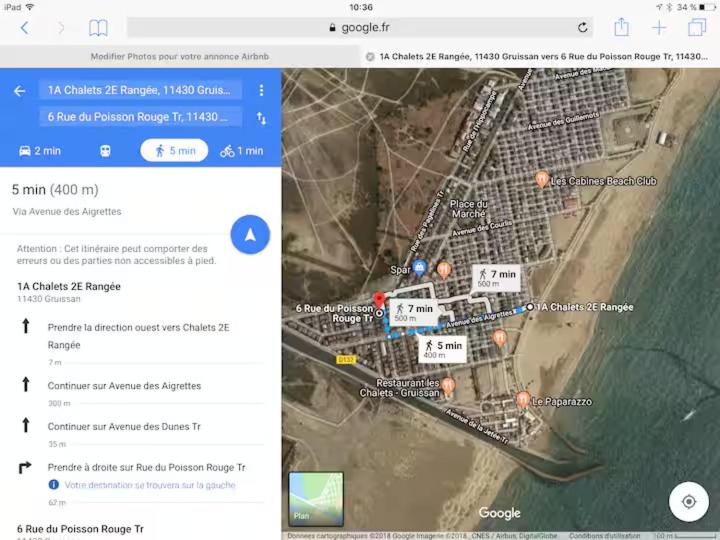Center the map on my location
The image size is (720, 540).
688,501
